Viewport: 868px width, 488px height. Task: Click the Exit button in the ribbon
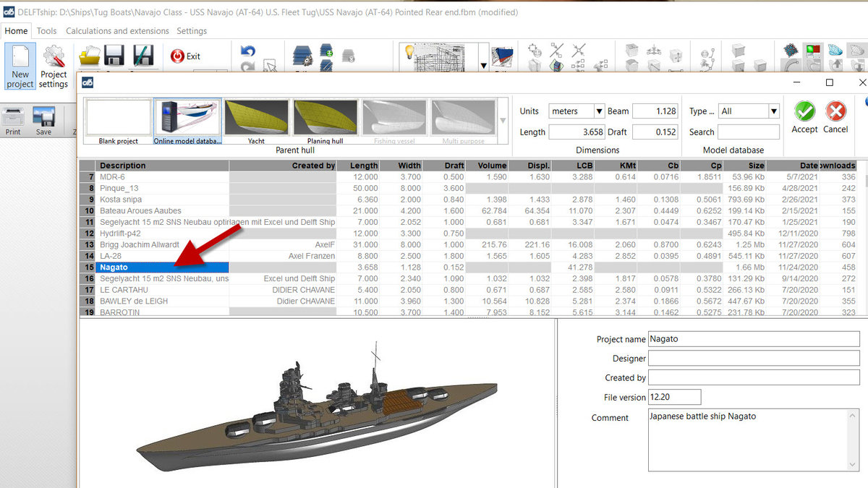(x=185, y=56)
